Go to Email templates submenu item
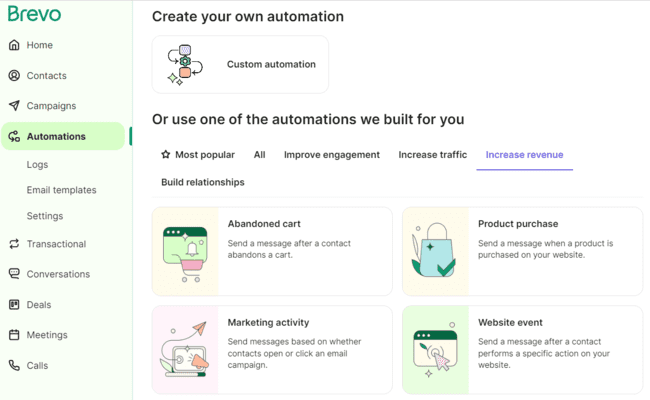This screenshot has width=650, height=400. pyautogui.click(x=62, y=190)
